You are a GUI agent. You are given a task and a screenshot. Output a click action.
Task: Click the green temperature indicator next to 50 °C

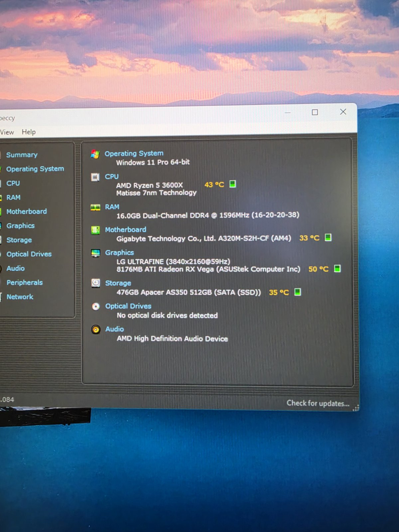[337, 269]
